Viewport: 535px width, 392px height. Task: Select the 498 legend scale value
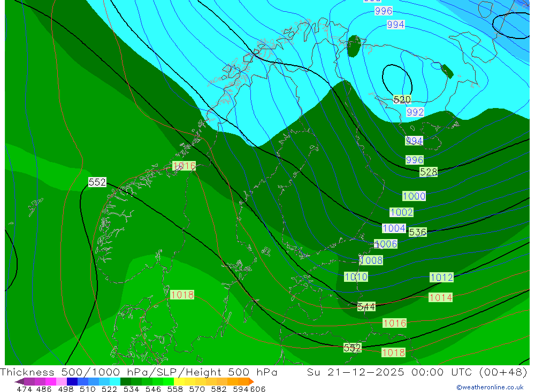click(x=66, y=389)
